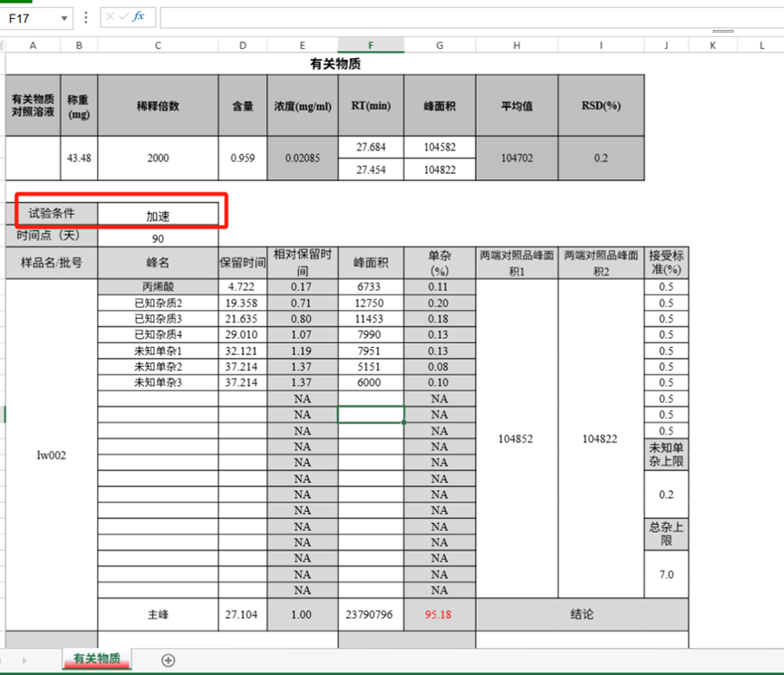Viewport: 784px width, 675px height.
Task: Switch to the 有关物质 sheet tab
Action: pos(97,659)
